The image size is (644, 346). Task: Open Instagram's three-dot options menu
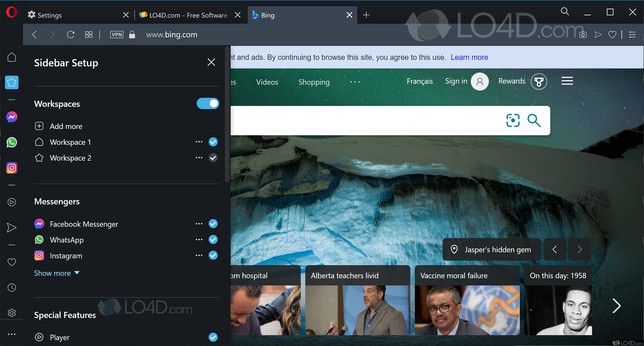pyautogui.click(x=199, y=255)
